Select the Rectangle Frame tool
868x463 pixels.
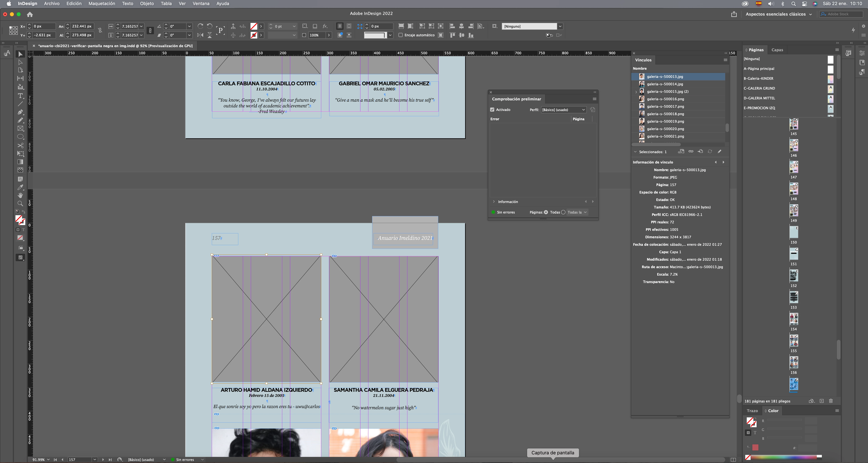point(20,128)
